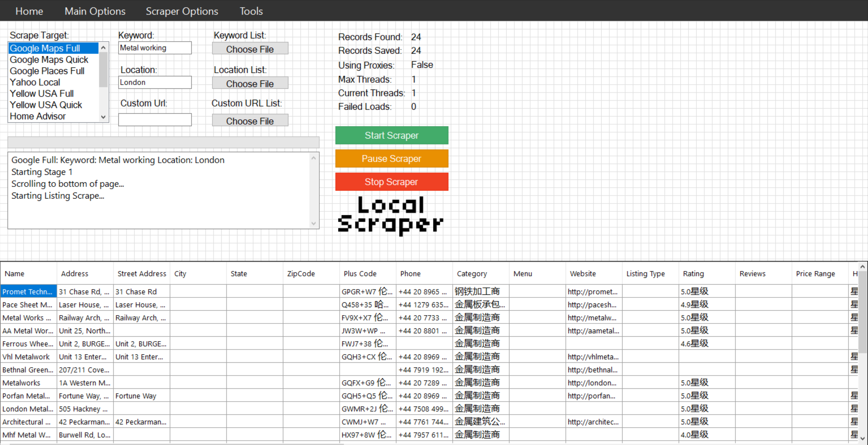Sort results by Name column header
Screen dimensions: 868x445
point(29,273)
